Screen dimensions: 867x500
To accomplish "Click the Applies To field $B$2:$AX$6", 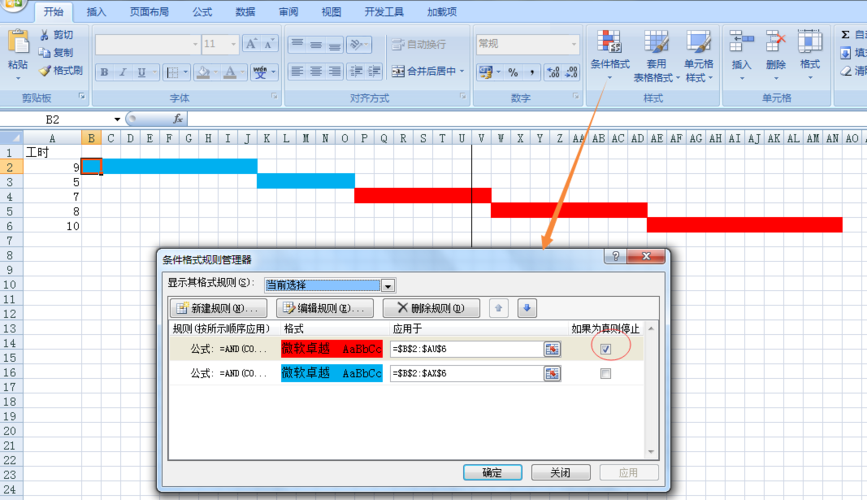I will pos(466,374).
